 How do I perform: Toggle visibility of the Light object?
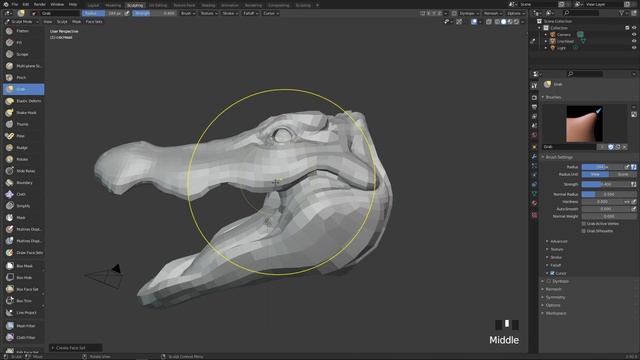634,48
